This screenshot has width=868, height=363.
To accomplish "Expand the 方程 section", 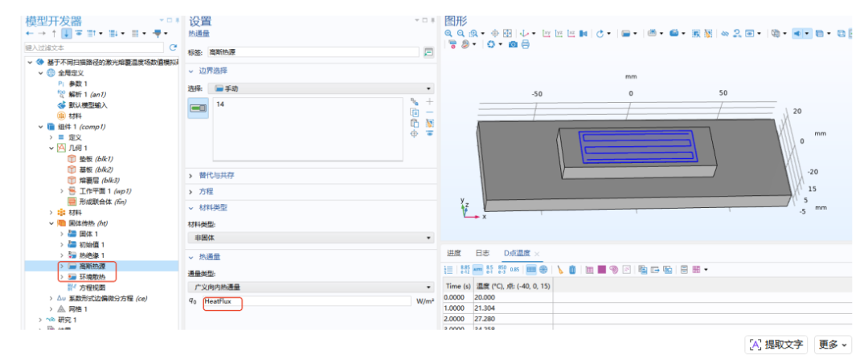I will (192, 191).
